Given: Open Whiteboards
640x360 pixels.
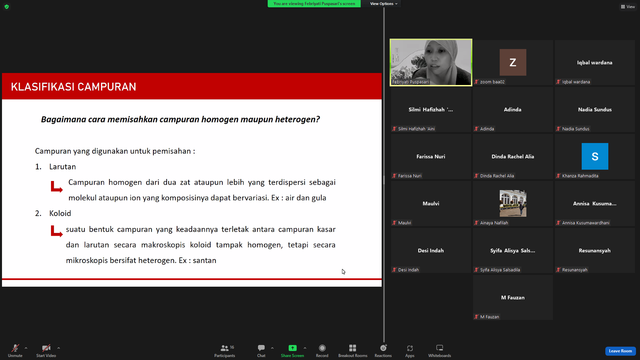Looking at the screenshot, I should click(440, 350).
